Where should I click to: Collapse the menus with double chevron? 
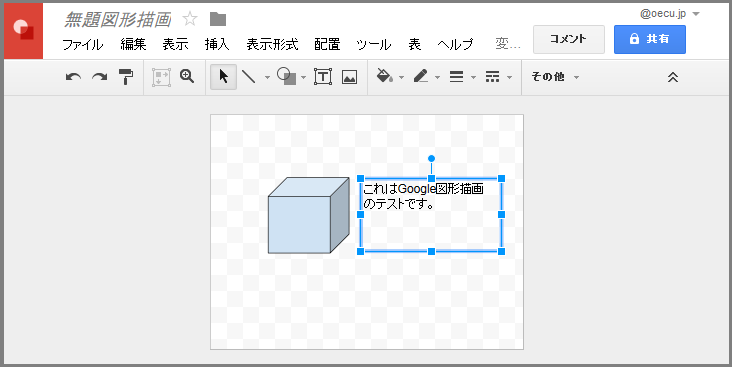[x=673, y=78]
